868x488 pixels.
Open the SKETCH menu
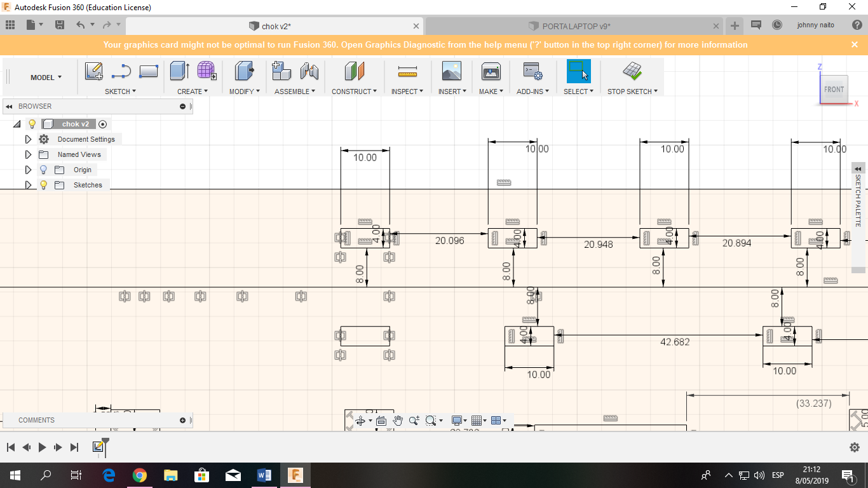(120, 91)
